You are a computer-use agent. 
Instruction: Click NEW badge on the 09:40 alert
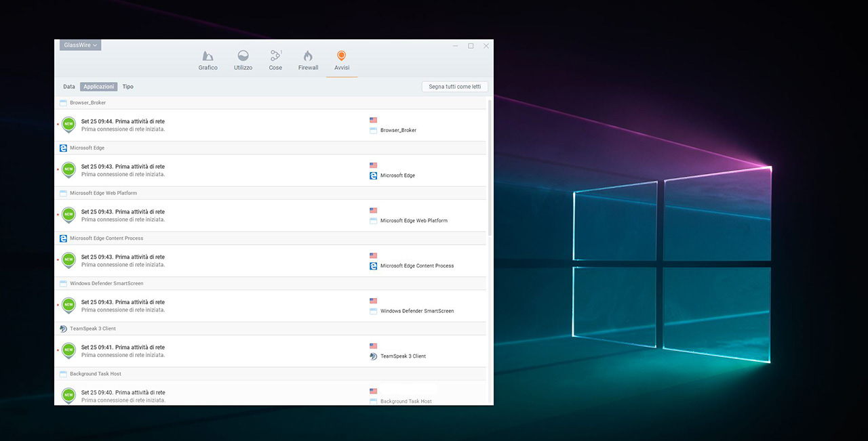(x=68, y=396)
